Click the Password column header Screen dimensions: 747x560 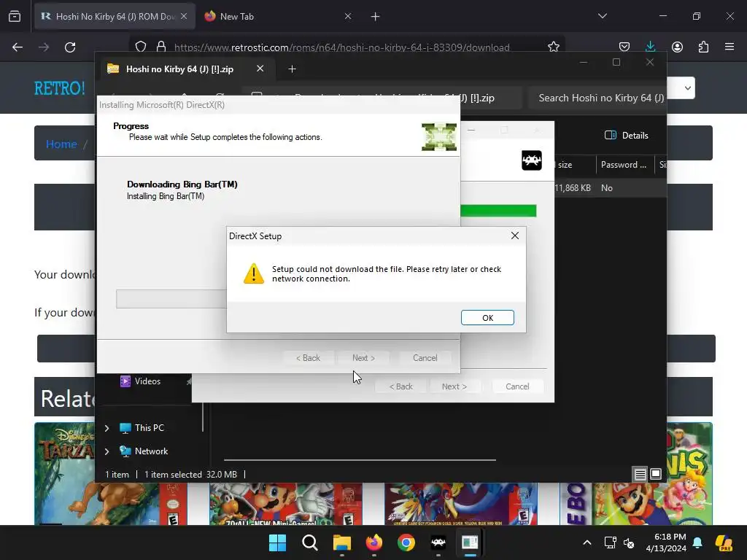click(624, 165)
